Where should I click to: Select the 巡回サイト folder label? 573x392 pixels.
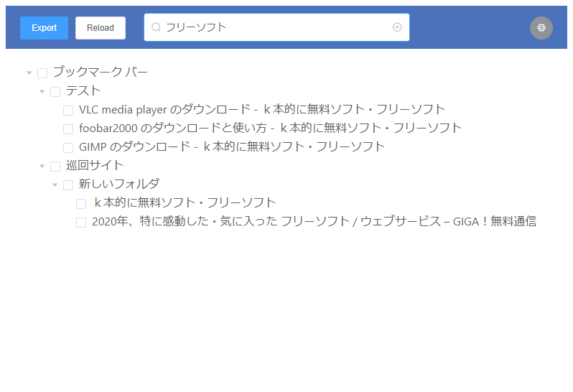[95, 165]
